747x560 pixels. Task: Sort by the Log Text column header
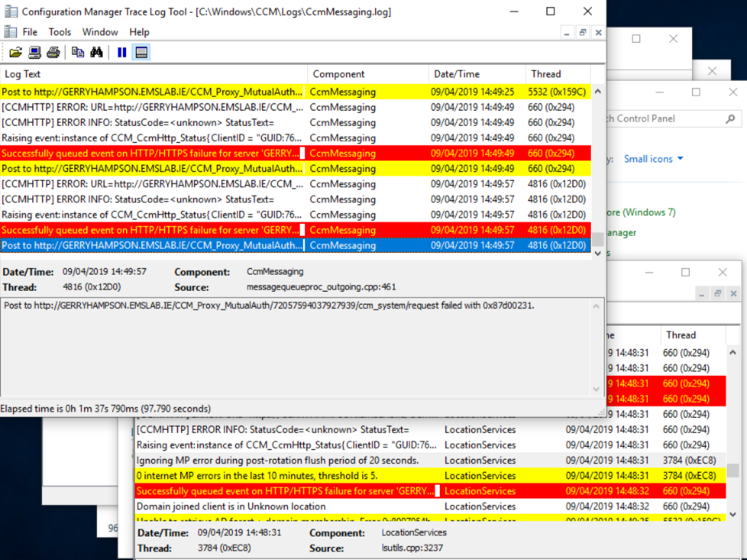(154, 74)
